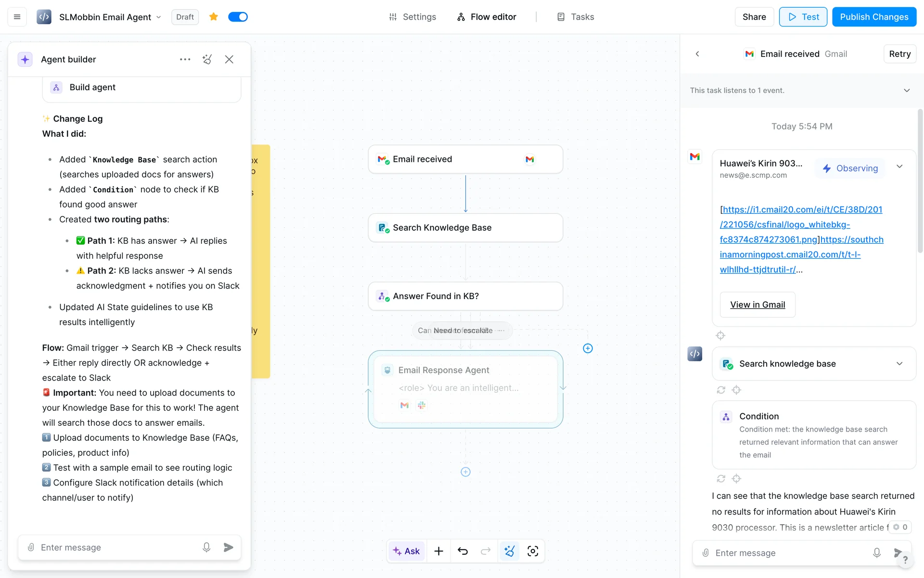Open the Tasks tab
Image resolution: width=924 pixels, height=578 pixels.
pyautogui.click(x=576, y=17)
